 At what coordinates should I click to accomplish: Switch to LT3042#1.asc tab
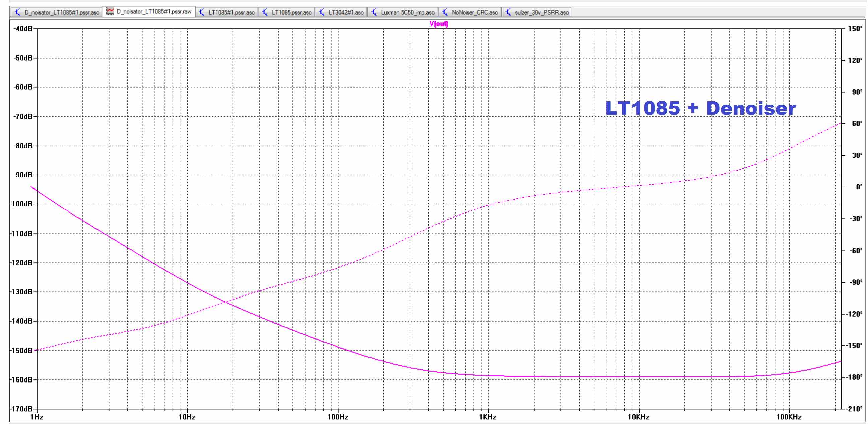(x=341, y=12)
